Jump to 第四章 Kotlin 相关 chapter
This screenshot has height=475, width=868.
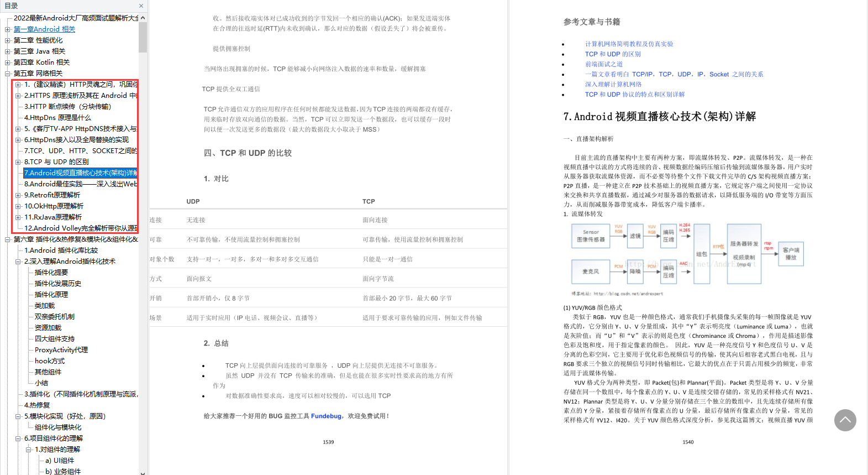(x=41, y=62)
